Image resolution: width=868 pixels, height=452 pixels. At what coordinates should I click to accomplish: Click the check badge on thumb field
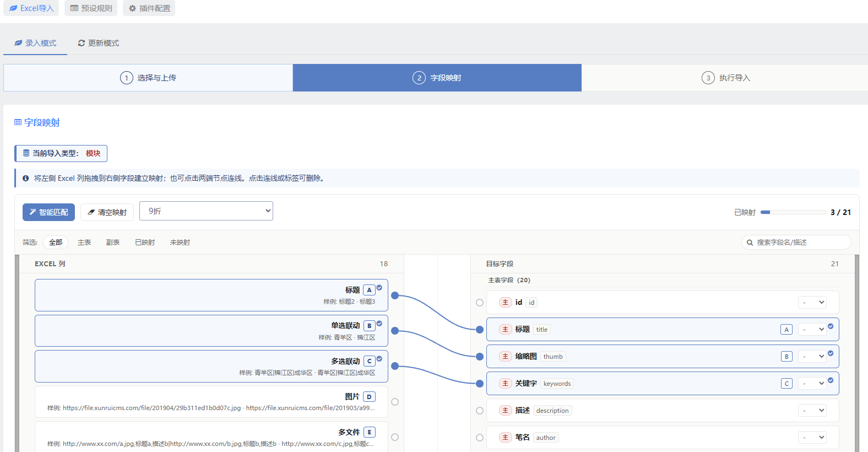(x=831, y=353)
